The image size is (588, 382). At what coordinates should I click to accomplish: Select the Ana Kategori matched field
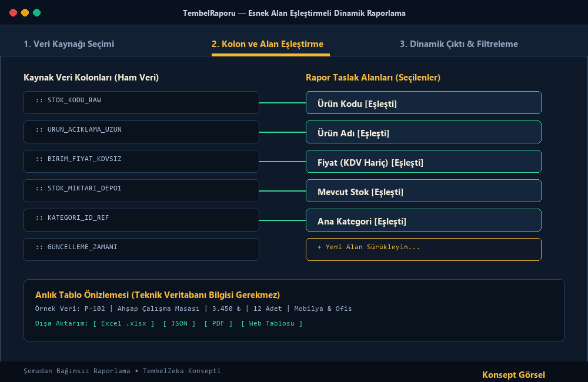(x=423, y=220)
